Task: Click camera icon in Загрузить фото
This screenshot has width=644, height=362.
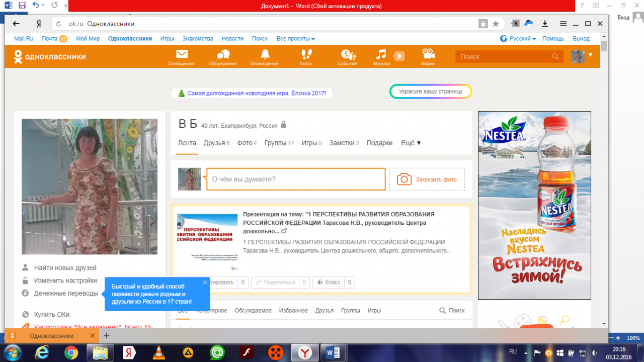Action: (x=404, y=179)
